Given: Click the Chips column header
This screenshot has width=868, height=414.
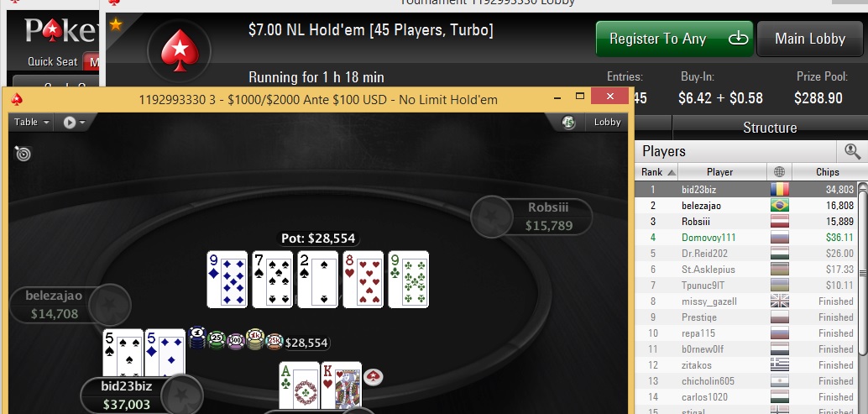Looking at the screenshot, I should pos(827,172).
